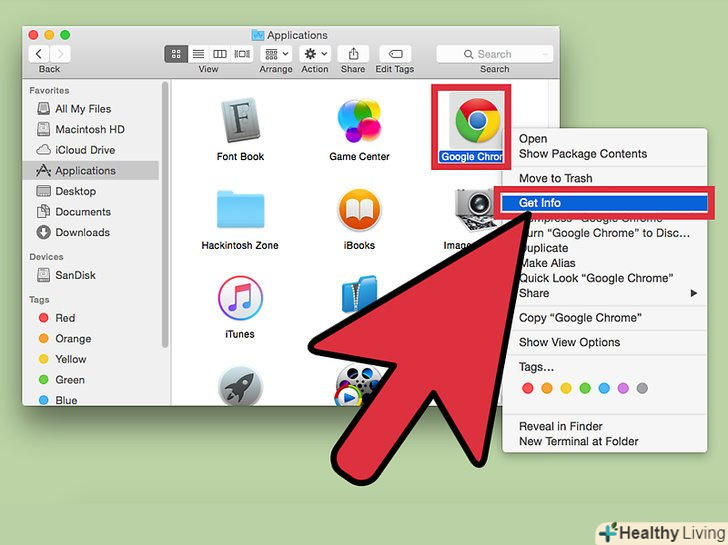Click the Applications window title
The width and height of the screenshot is (728, 545).
click(x=297, y=35)
